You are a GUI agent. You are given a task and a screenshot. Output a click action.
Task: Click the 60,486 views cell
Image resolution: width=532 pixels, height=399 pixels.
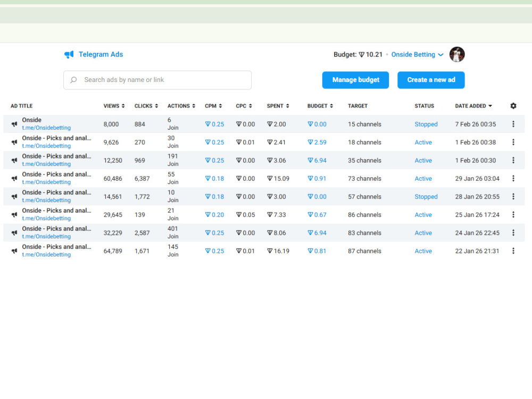point(113,178)
